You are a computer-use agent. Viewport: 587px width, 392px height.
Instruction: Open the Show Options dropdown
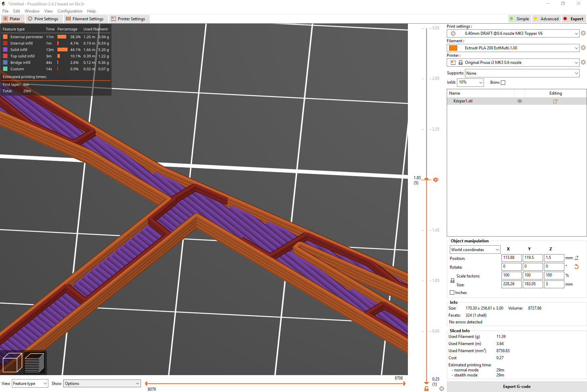pos(102,384)
